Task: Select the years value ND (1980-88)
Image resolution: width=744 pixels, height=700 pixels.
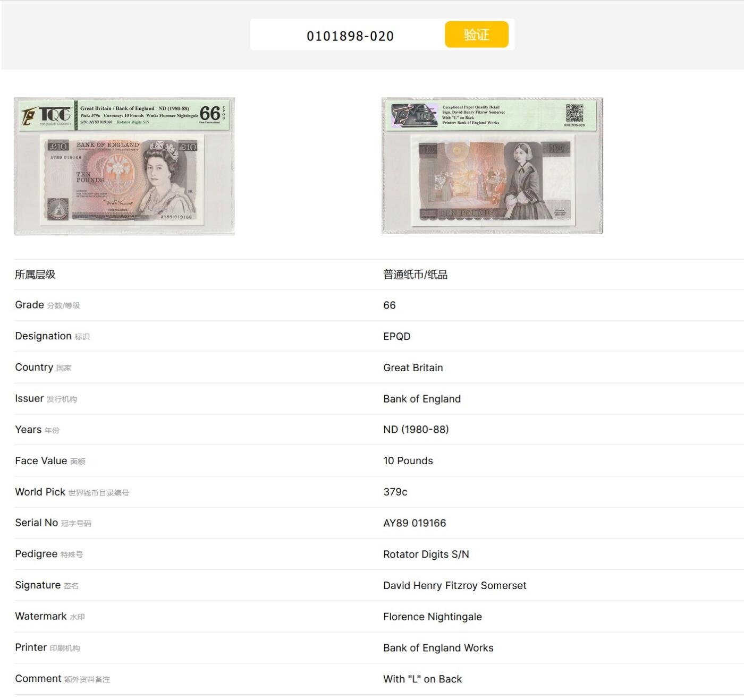Action: click(x=416, y=429)
